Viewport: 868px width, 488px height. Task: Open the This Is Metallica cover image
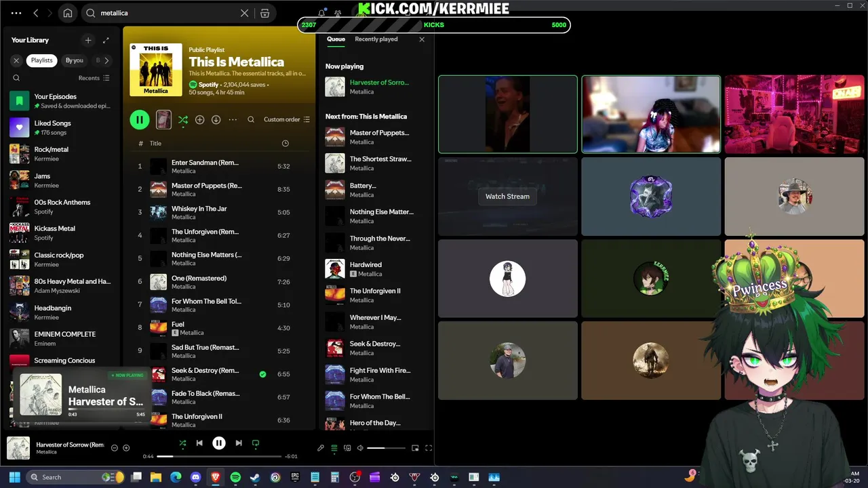click(x=156, y=70)
